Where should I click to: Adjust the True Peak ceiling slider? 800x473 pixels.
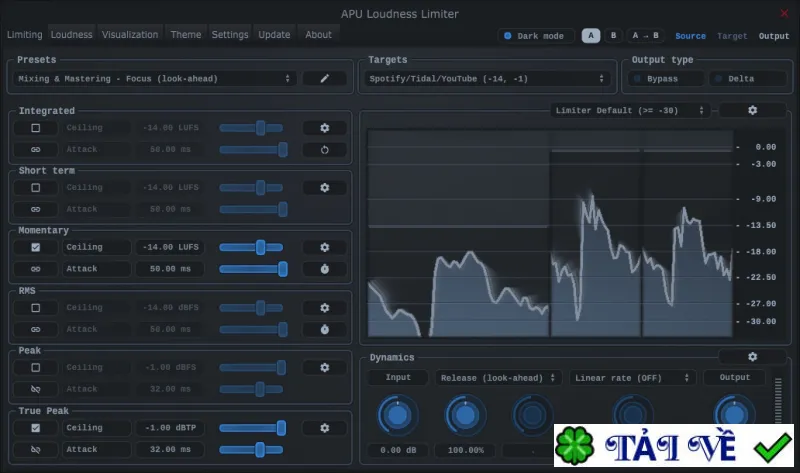pyautogui.click(x=253, y=428)
